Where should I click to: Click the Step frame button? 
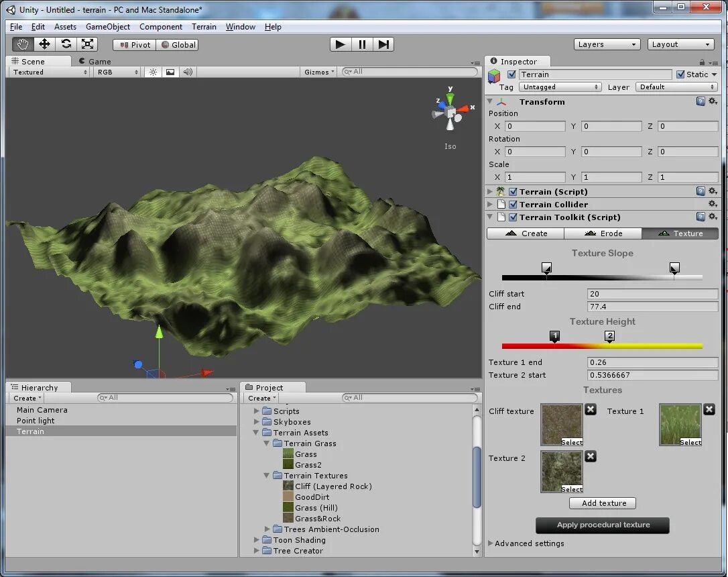tap(383, 44)
